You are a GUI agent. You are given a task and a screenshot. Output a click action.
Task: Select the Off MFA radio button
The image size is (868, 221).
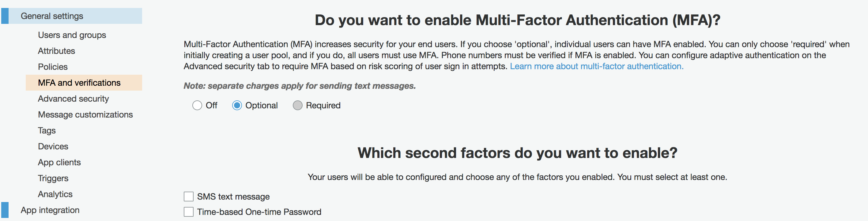198,105
